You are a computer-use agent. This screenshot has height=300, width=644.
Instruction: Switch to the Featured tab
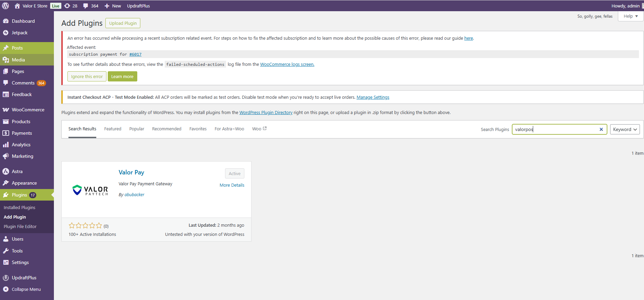click(x=113, y=129)
